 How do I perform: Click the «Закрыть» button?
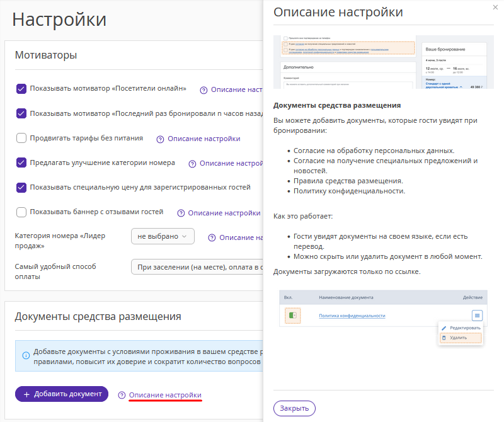tap(294, 408)
